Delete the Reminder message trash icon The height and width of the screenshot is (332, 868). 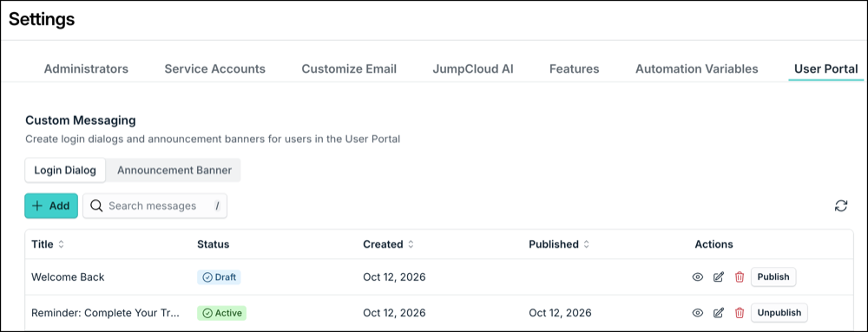pos(739,313)
